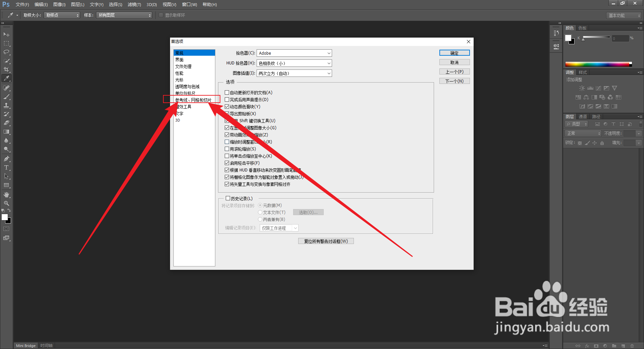The width and height of the screenshot is (644, 349).
Task: Enable 历史记录(L) checkbox
Action: [228, 198]
